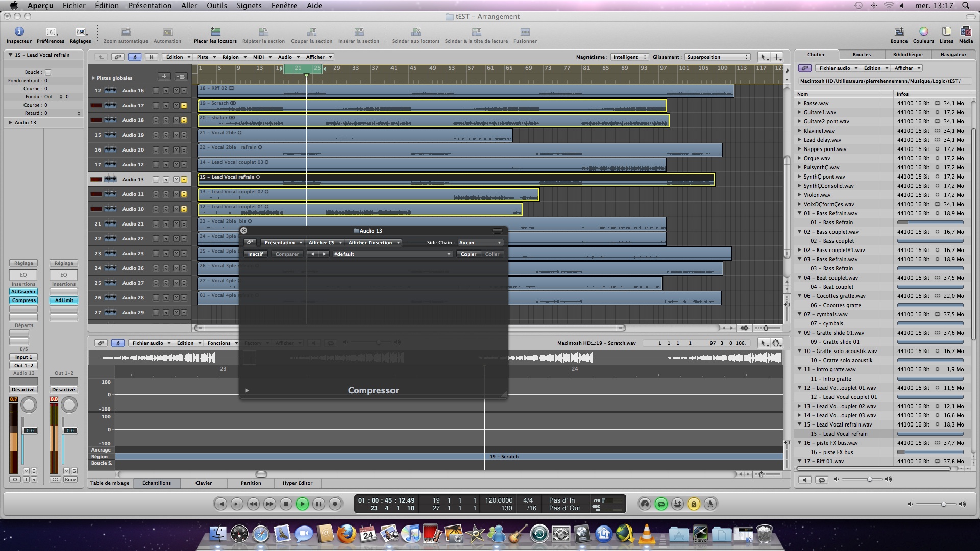The height and width of the screenshot is (551, 980).
Task: Toggle Solo on Audio 17 track
Action: 184,106
